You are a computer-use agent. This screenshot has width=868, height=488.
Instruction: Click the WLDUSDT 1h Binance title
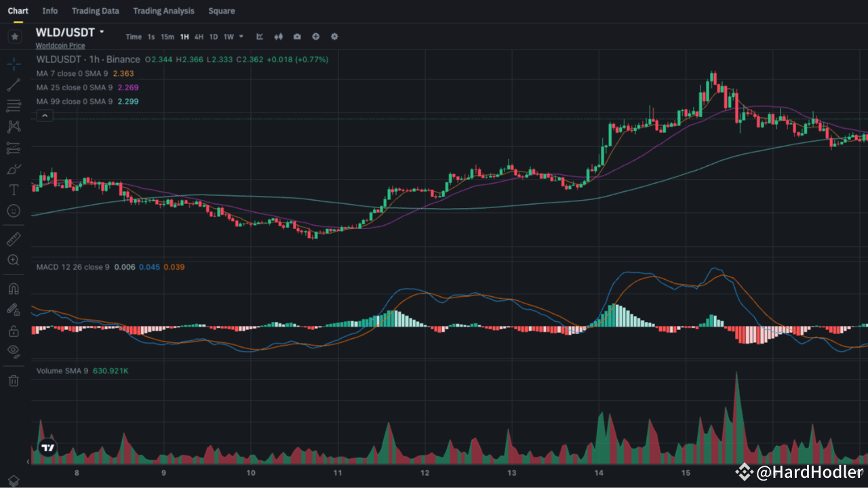click(88, 60)
